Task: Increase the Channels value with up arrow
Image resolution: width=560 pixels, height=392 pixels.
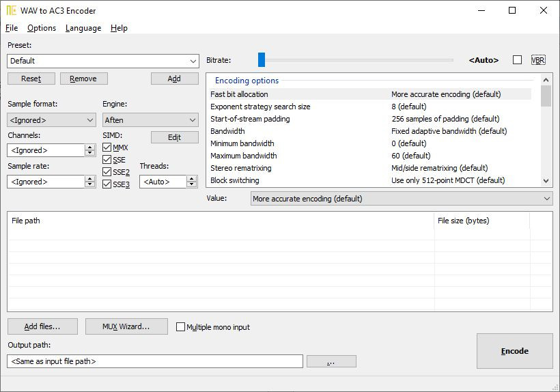Action: [x=90, y=147]
